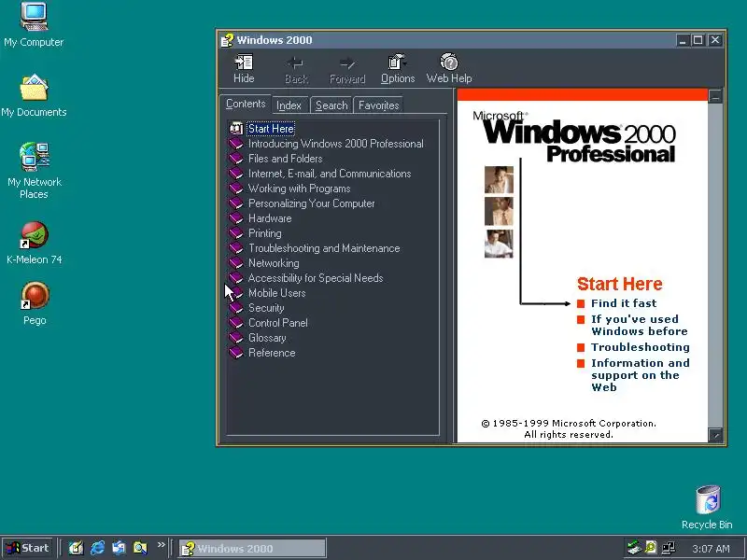The height and width of the screenshot is (560, 747).
Task: Click the Start Here page icon in Contents
Action: 236,129
